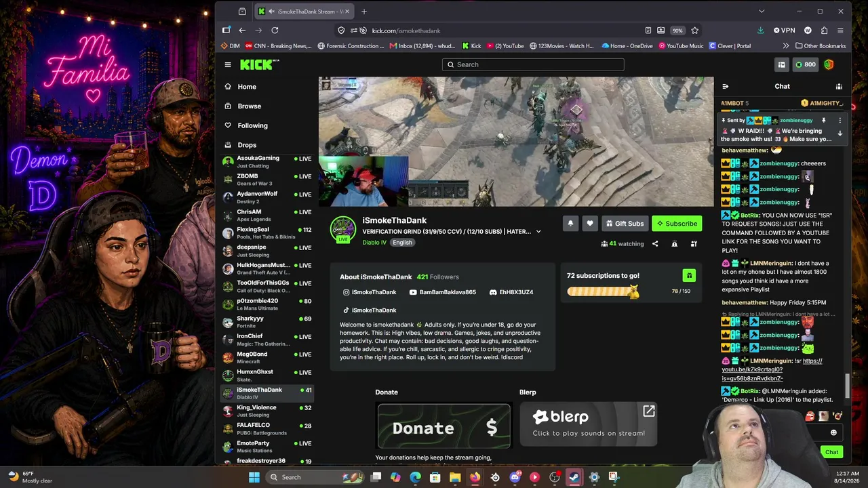Open the pinned message options menu

[840, 121]
